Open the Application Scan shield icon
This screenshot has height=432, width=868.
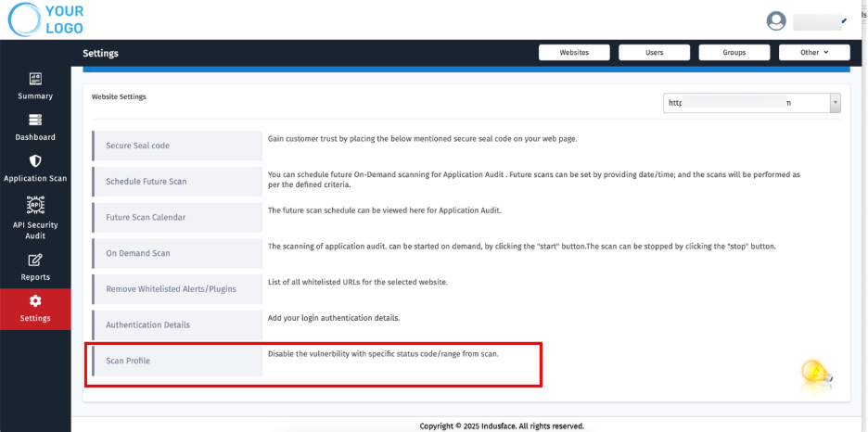click(x=35, y=161)
